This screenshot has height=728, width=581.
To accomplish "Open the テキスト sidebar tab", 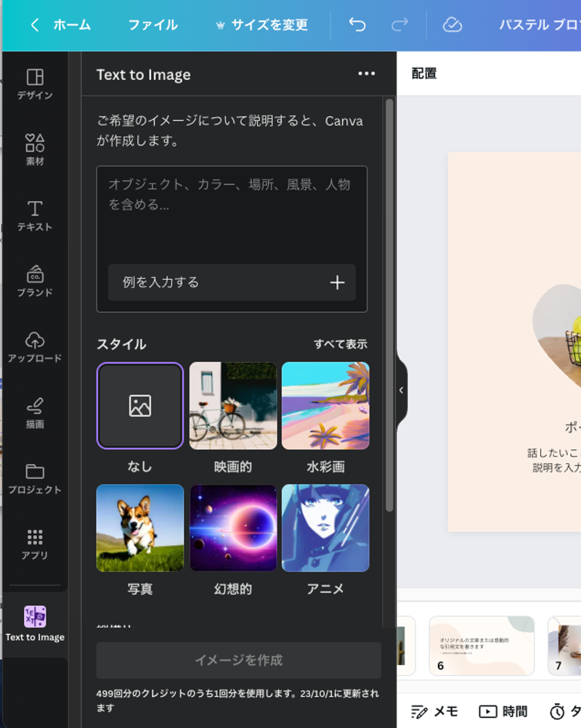I will 35,216.
